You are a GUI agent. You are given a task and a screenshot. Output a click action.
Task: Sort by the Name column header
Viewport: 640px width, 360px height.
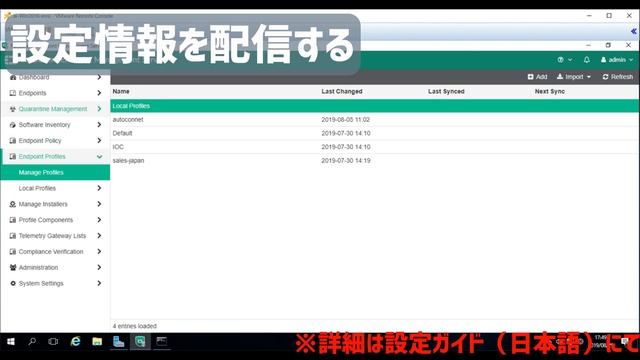coord(121,91)
